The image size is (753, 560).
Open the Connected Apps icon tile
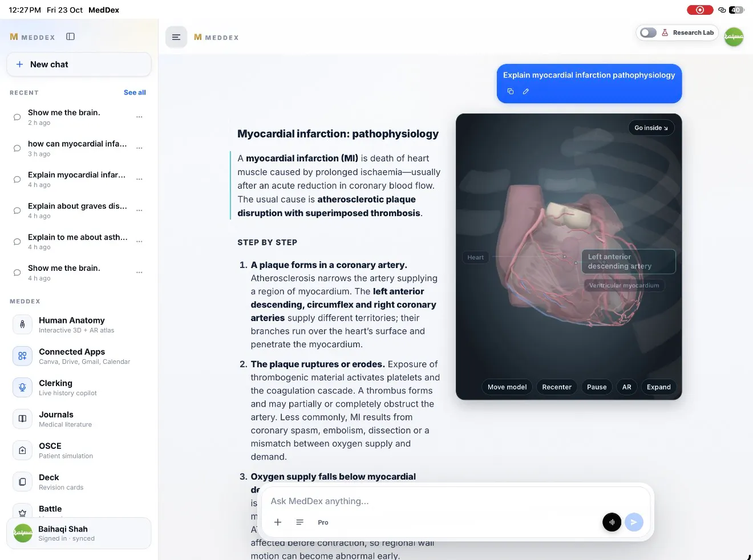pyautogui.click(x=22, y=356)
